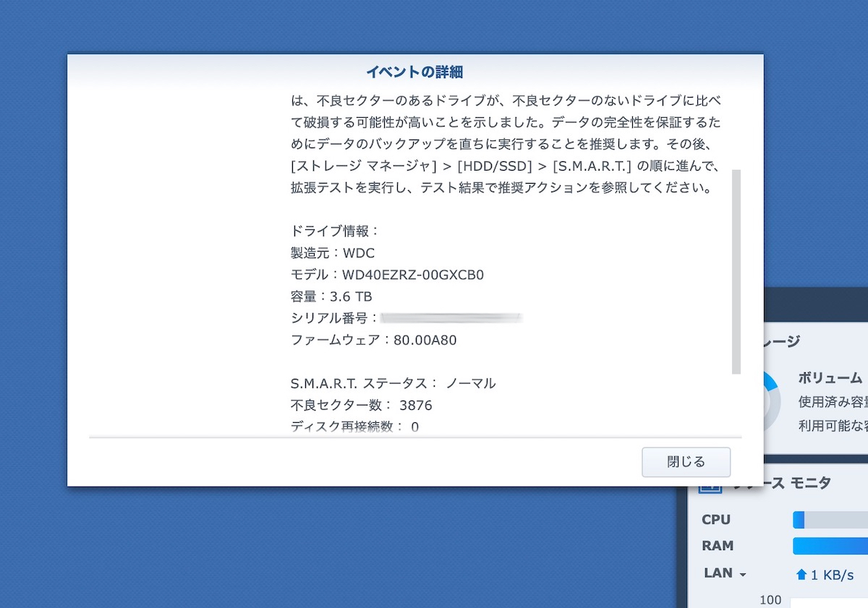
Task: Click the RAM usage bar
Action: coord(830,546)
